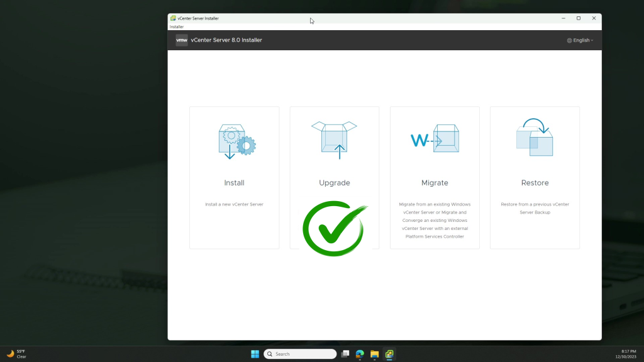Select the Migrate card title
Screen dimensions: 644x362
(435, 183)
